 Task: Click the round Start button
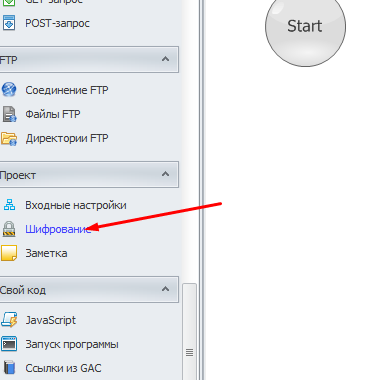305,27
